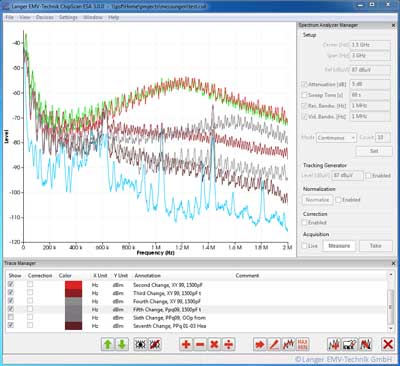Open the File menu
Viewport: 400px width, 366px height.
[x=10, y=17]
